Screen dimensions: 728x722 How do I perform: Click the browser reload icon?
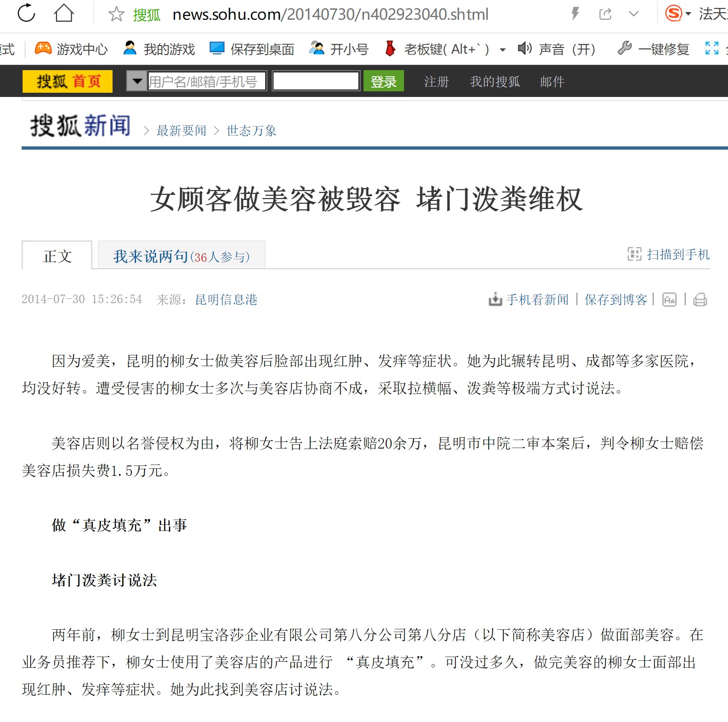[x=26, y=13]
